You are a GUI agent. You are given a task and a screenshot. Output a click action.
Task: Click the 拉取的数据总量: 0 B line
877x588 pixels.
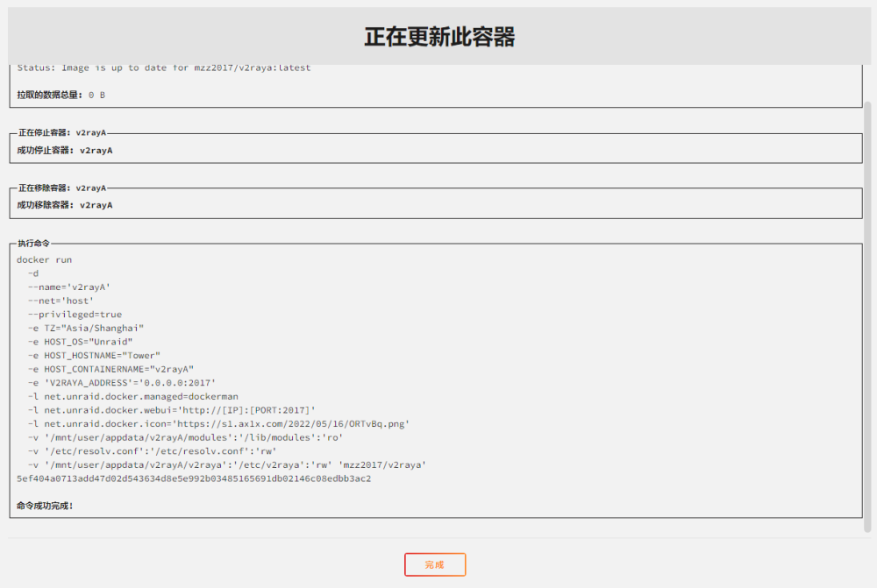[x=61, y=95]
